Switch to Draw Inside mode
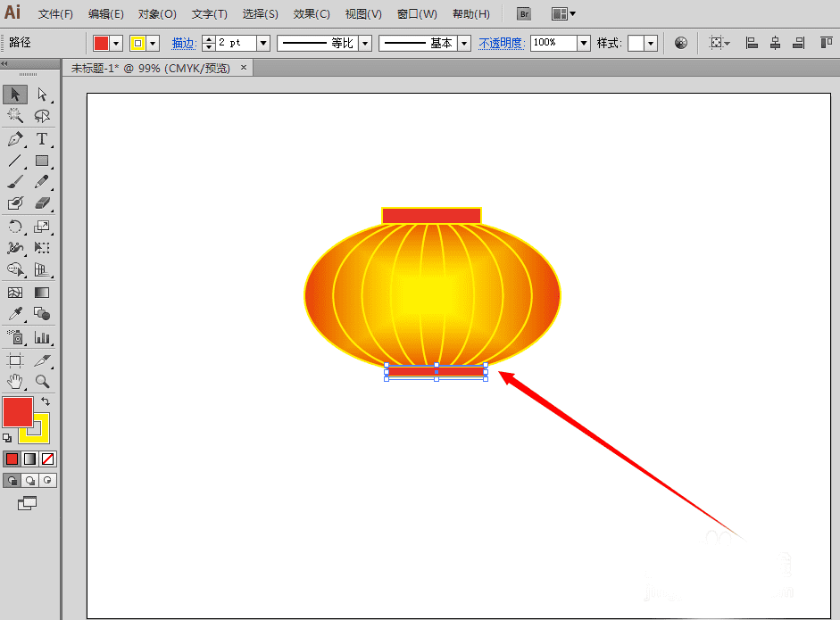840x620 pixels. tap(47, 480)
